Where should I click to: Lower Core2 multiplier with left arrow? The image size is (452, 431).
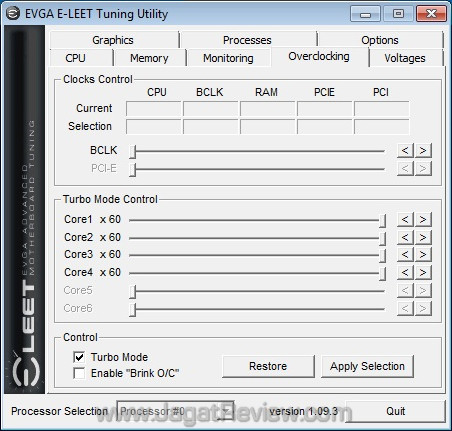[405, 237]
